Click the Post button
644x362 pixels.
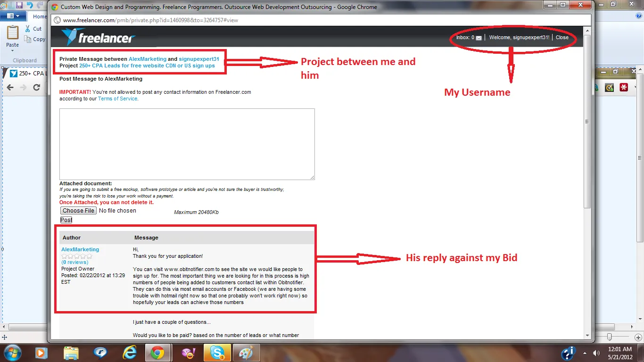(x=66, y=220)
